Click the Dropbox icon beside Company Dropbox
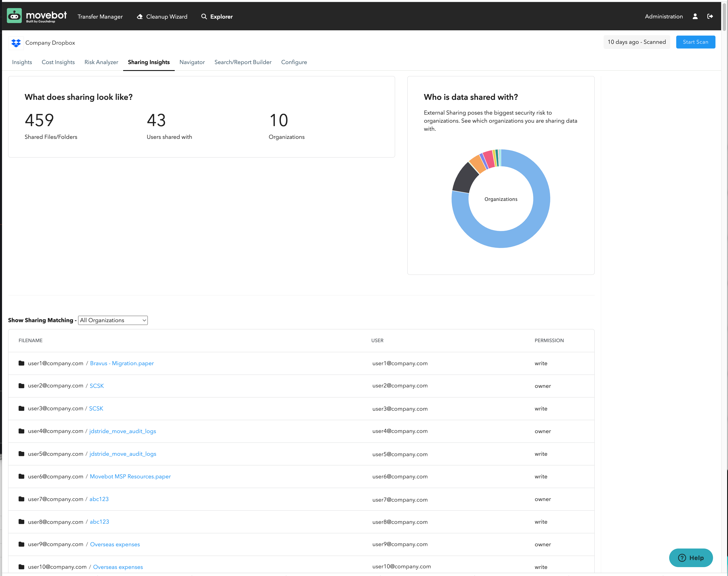 pos(16,43)
